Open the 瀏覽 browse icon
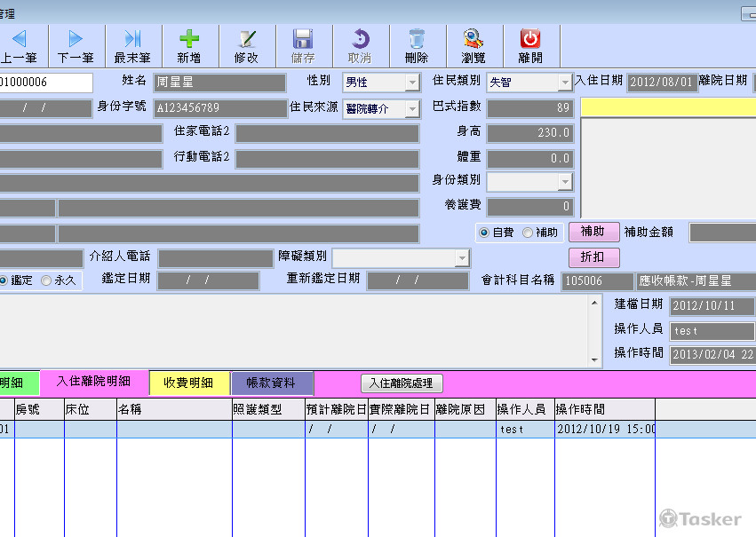Image resolution: width=756 pixels, height=537 pixels. pos(473,39)
